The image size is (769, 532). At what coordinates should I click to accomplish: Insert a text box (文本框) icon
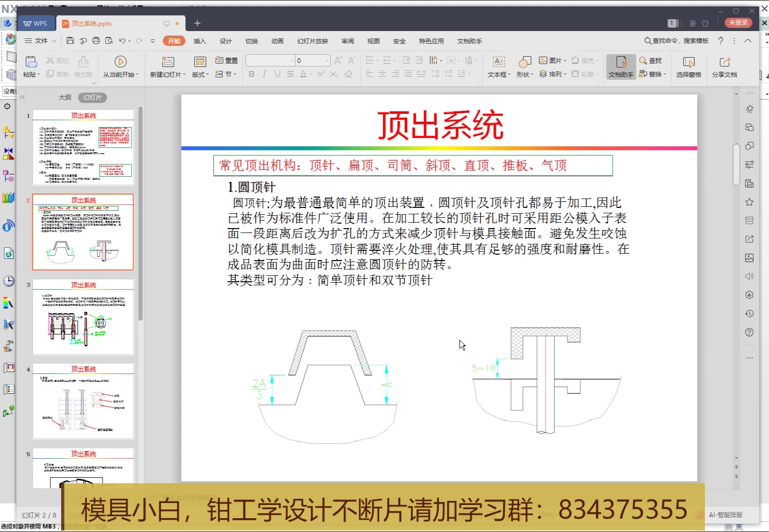499,62
